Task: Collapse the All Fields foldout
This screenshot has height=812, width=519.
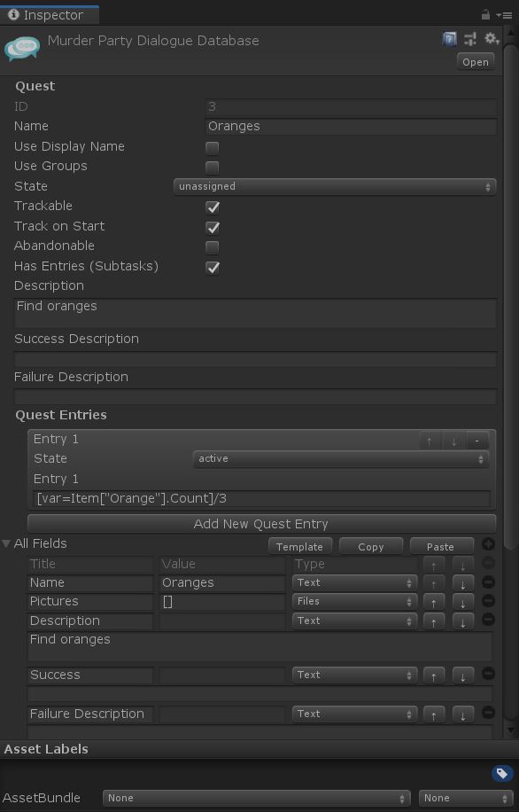Action: [6, 543]
